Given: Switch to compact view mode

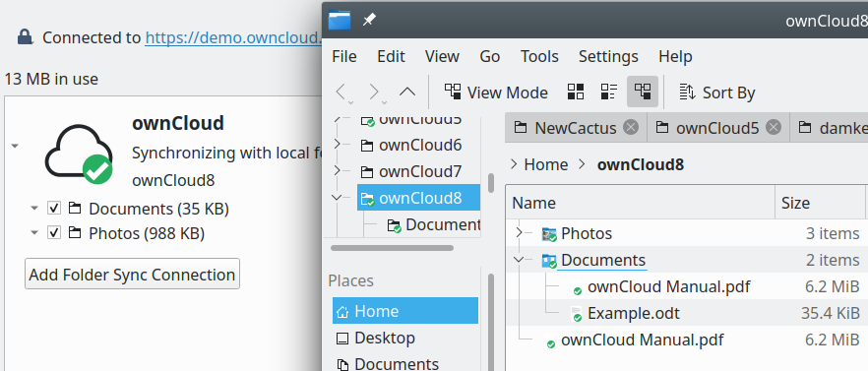Looking at the screenshot, I should tap(609, 92).
